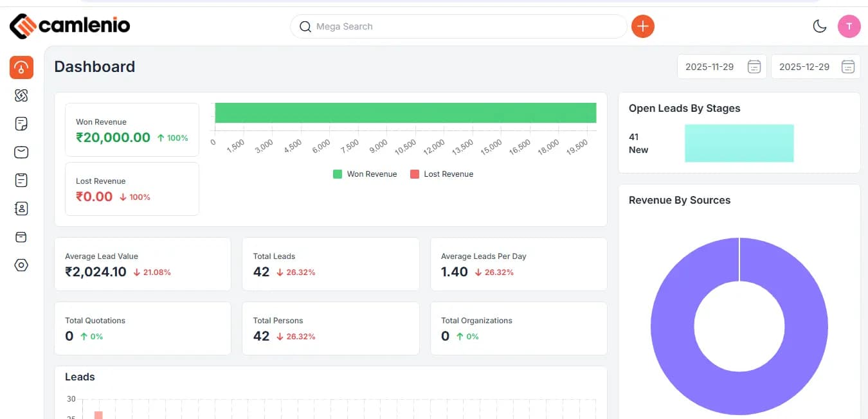The width and height of the screenshot is (868, 419).
Task: Click the "Average Leads Per Day" label
Action: click(x=484, y=256)
